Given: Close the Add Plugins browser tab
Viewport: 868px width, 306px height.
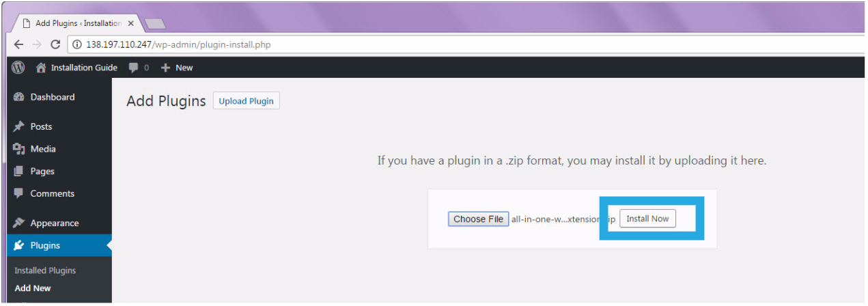Looking at the screenshot, I should click(130, 23).
